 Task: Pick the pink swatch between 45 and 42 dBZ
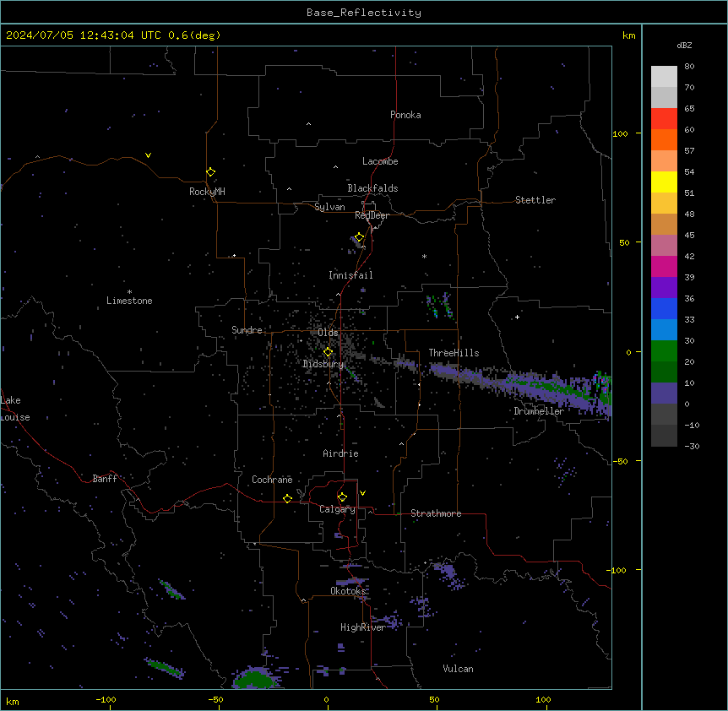pos(664,246)
